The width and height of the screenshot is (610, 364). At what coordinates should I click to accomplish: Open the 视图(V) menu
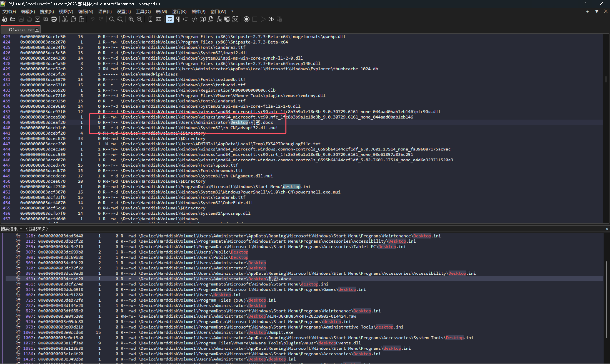(x=66, y=11)
